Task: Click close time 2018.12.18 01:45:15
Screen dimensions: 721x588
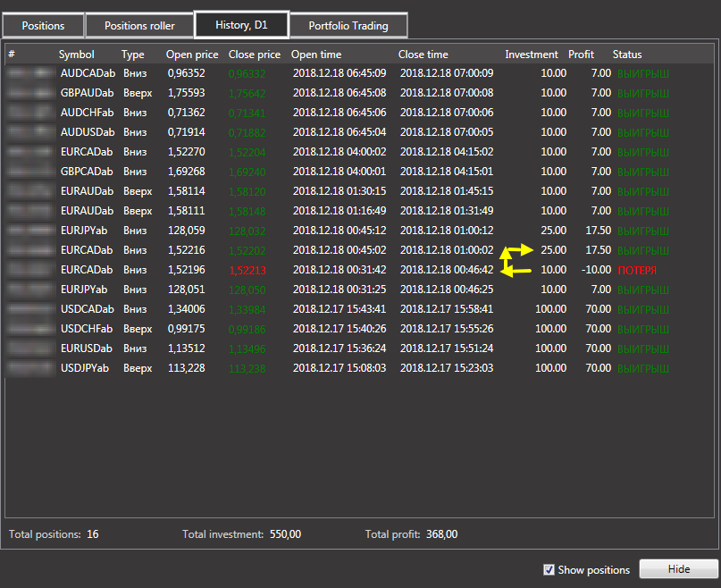Action: pyautogui.click(x=447, y=191)
